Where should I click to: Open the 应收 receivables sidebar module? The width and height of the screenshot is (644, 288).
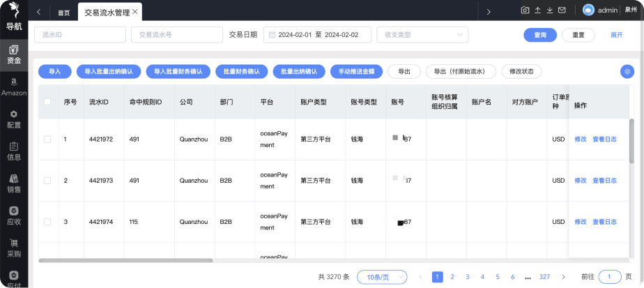coord(14,215)
